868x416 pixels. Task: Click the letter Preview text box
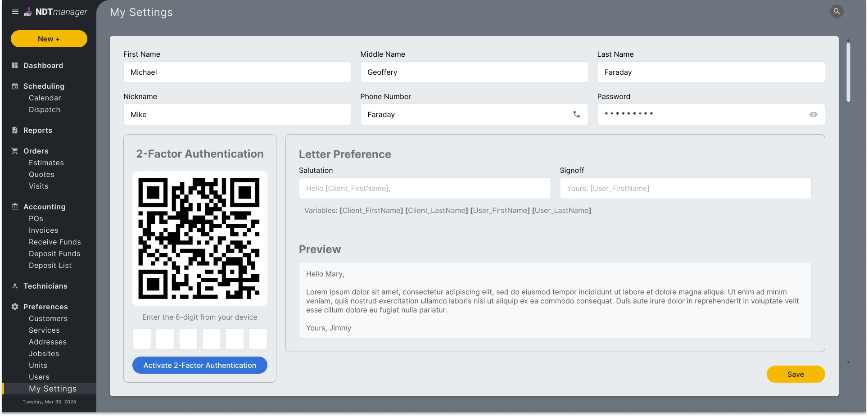[x=555, y=300]
